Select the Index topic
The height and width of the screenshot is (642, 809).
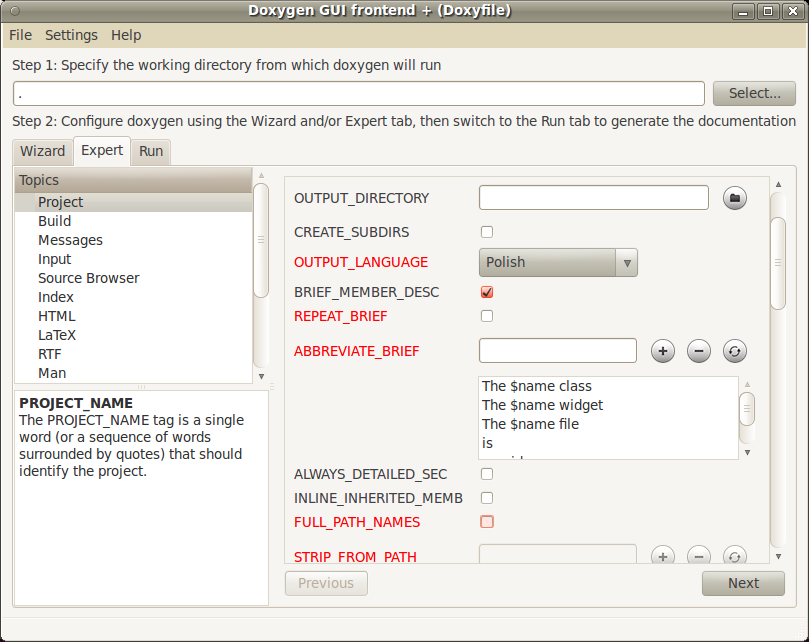click(134, 297)
